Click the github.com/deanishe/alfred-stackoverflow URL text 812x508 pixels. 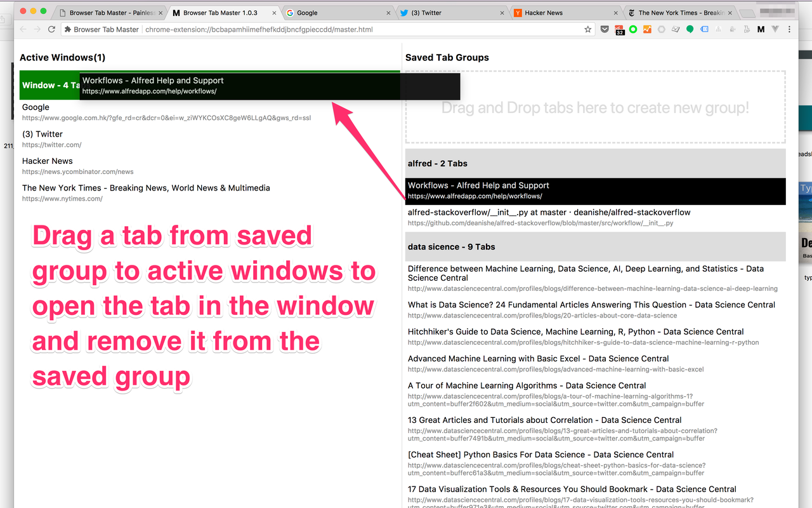(540, 224)
